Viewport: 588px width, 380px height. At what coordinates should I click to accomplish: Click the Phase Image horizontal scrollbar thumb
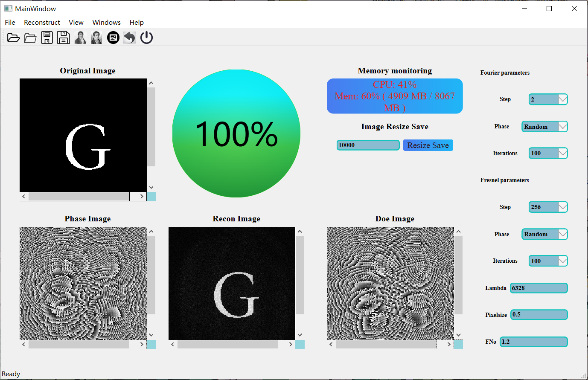tap(79, 344)
